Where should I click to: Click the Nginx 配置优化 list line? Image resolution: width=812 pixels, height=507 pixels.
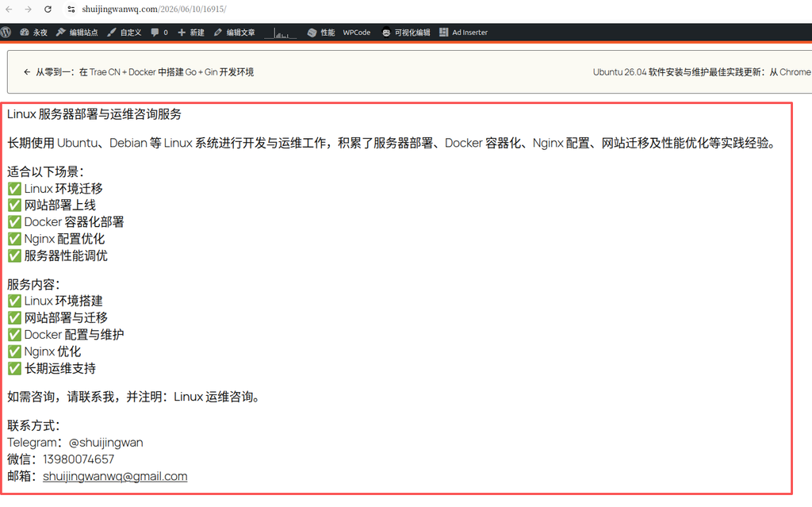[x=56, y=239]
